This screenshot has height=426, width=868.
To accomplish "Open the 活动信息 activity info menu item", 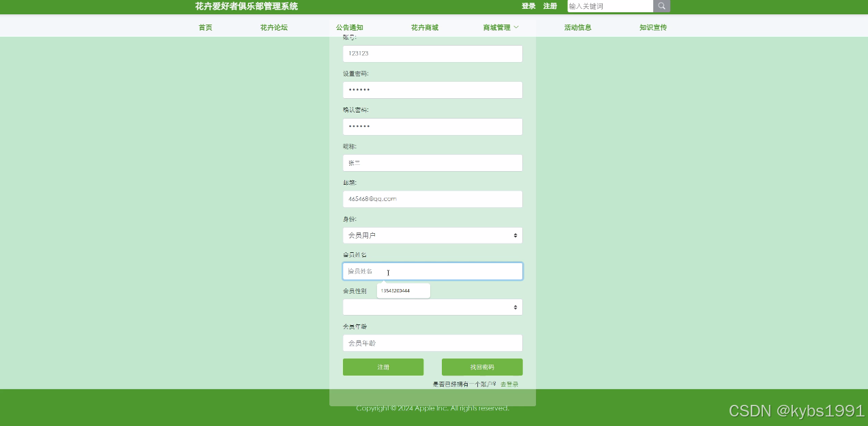I will click(578, 28).
